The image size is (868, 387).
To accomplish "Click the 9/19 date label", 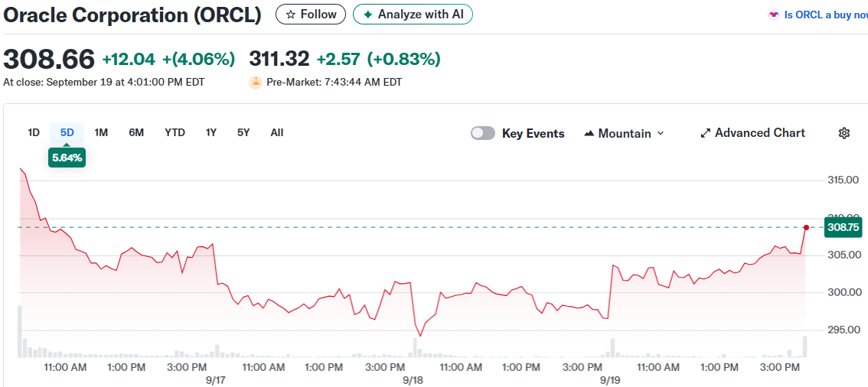I will click(x=611, y=380).
